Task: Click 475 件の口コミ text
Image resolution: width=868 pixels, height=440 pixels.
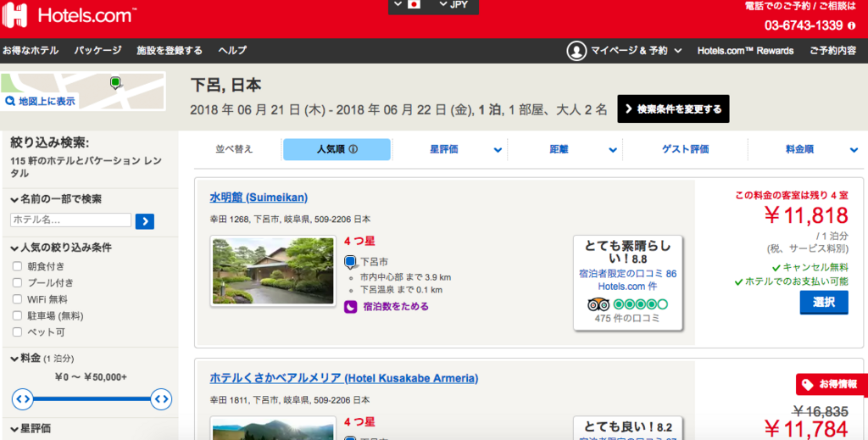Action: coord(627,319)
